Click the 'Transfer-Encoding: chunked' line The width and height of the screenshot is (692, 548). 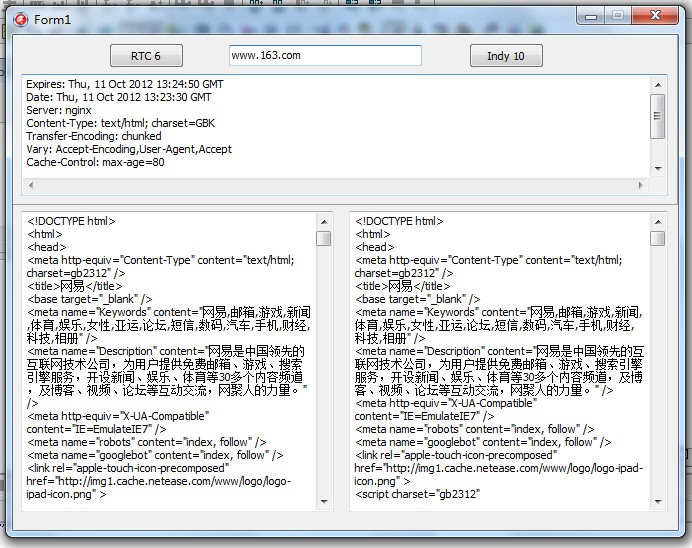[x=94, y=136]
